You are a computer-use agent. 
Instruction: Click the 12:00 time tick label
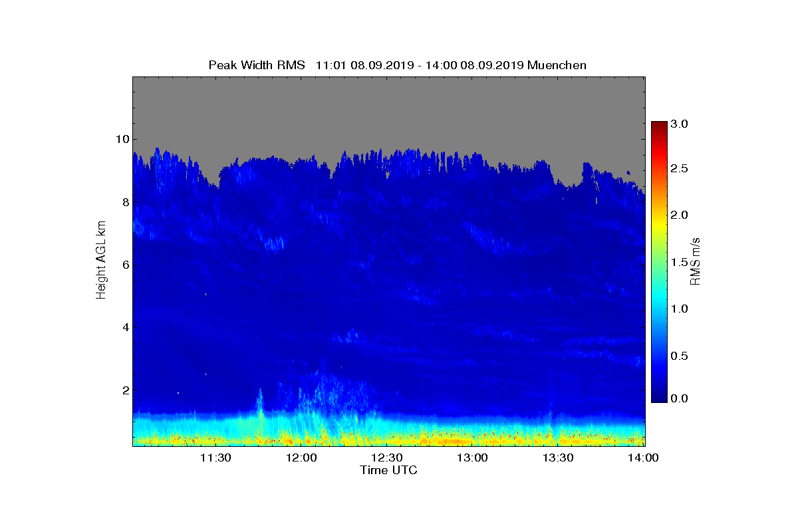tap(301, 458)
